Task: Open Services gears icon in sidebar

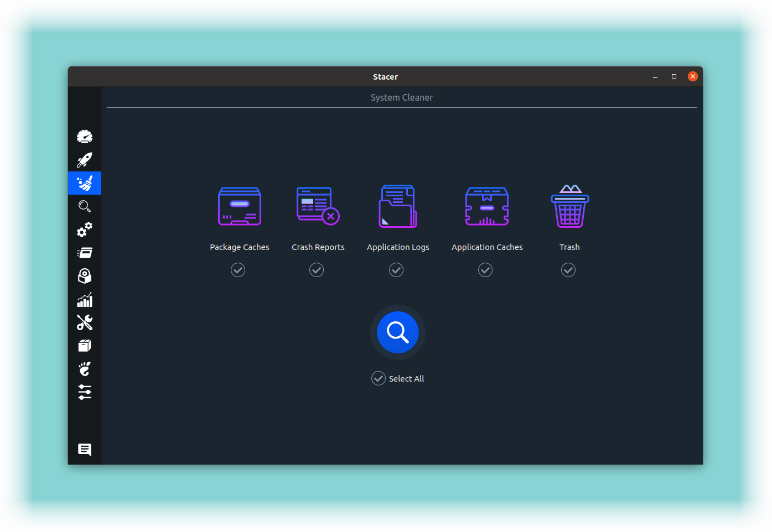Action: (x=85, y=230)
